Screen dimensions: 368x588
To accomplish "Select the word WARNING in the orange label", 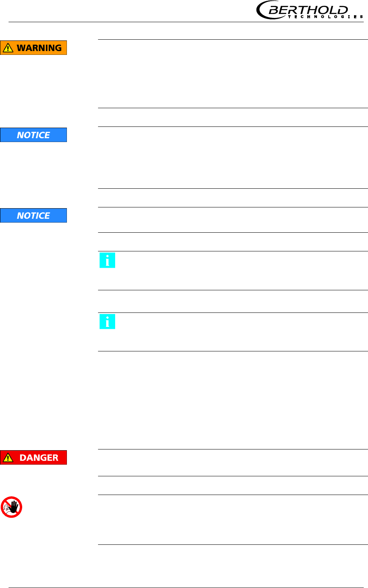I will click(39, 48).
